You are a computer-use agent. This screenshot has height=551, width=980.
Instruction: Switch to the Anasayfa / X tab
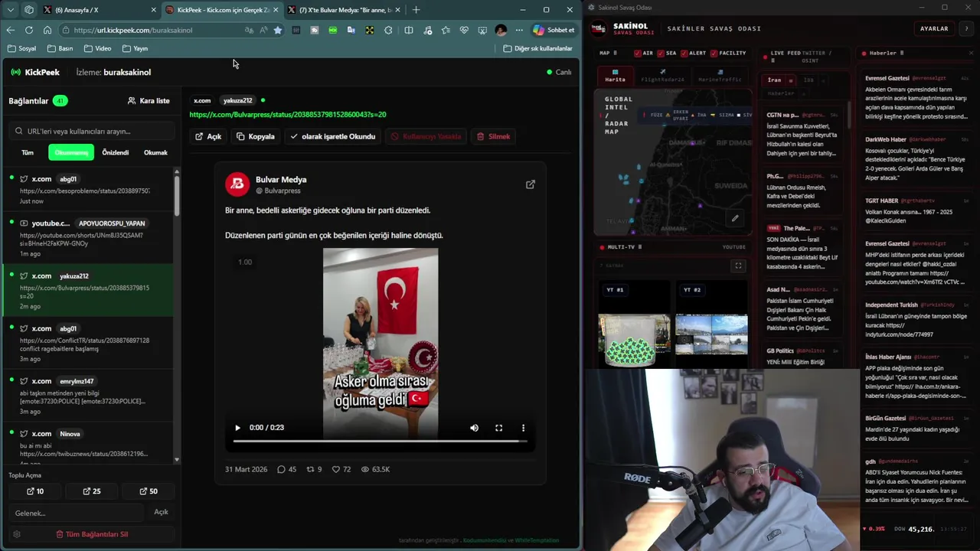[100, 10]
